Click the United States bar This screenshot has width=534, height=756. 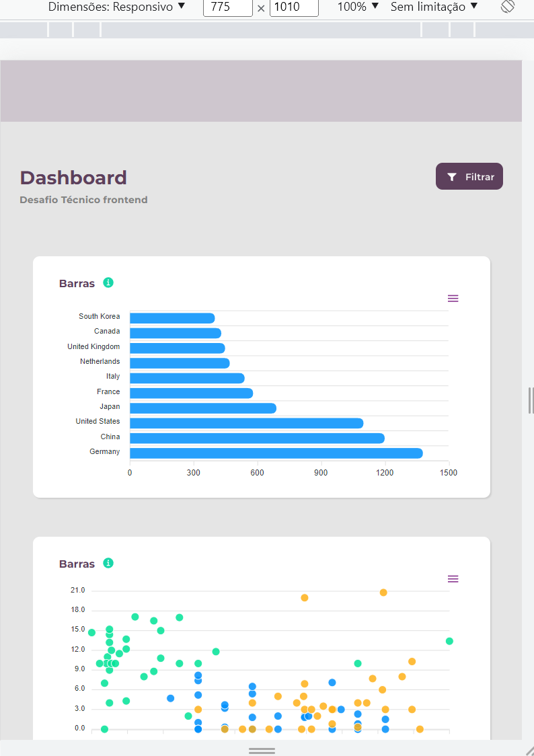click(247, 423)
